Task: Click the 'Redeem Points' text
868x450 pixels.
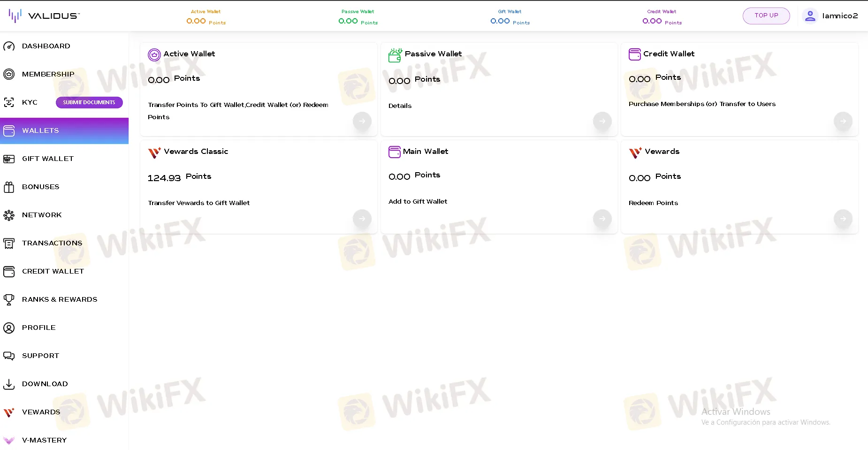Action: click(653, 203)
